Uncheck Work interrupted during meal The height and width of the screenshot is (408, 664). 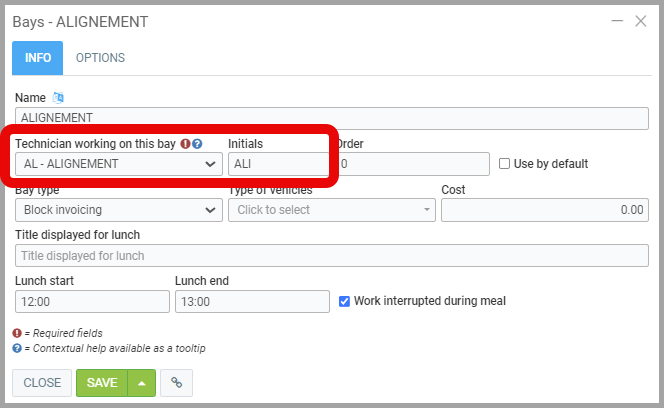pyautogui.click(x=345, y=301)
